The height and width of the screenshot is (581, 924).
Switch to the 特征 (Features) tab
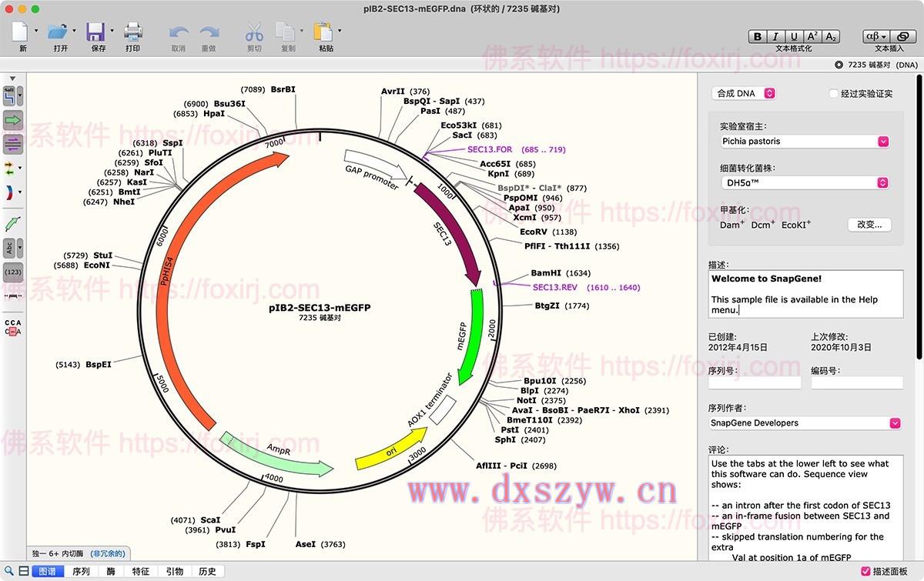pos(141,572)
